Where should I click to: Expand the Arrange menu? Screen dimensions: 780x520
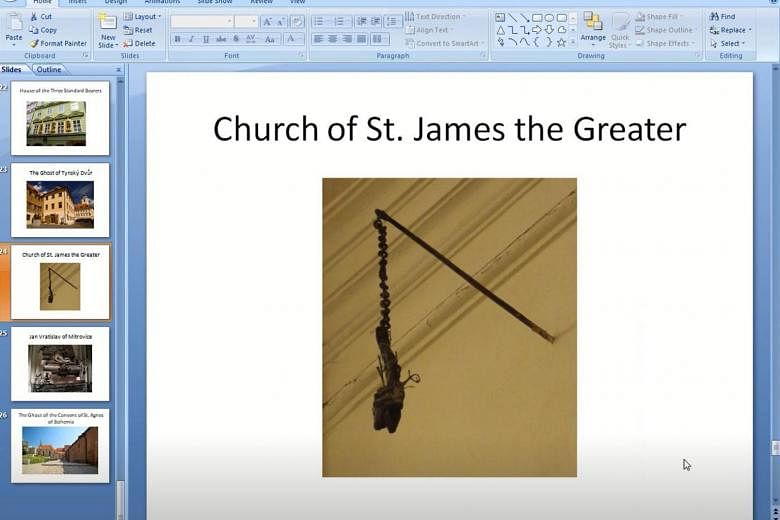[x=593, y=30]
